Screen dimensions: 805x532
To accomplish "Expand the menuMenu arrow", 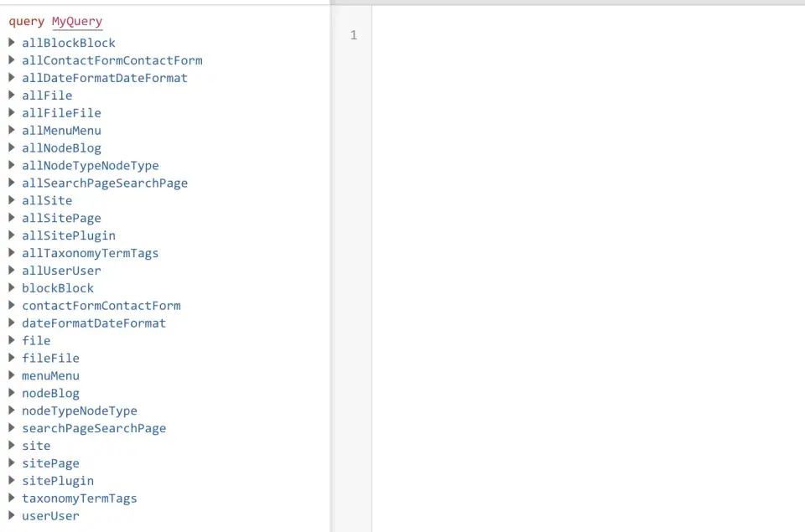I will (x=11, y=374).
